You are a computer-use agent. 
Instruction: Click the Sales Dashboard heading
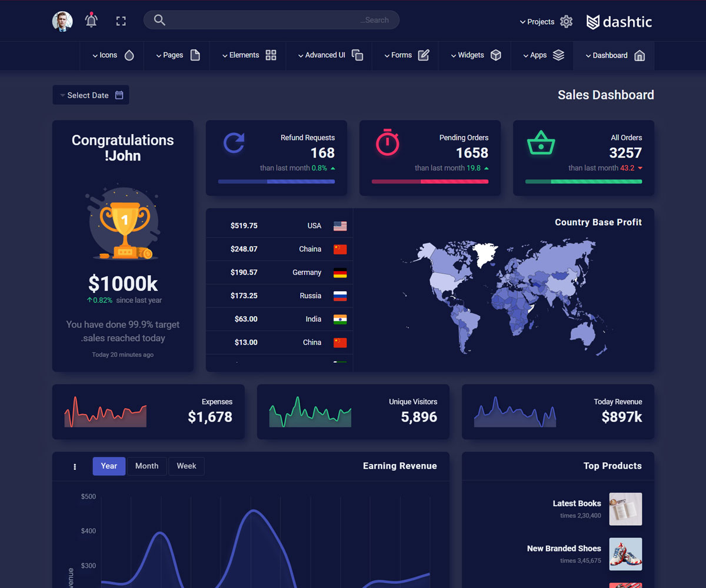pyautogui.click(x=606, y=95)
